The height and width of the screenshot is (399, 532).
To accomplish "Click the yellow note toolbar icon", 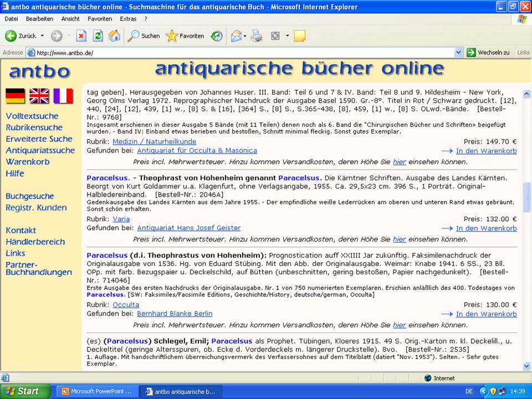I will 300,35.
